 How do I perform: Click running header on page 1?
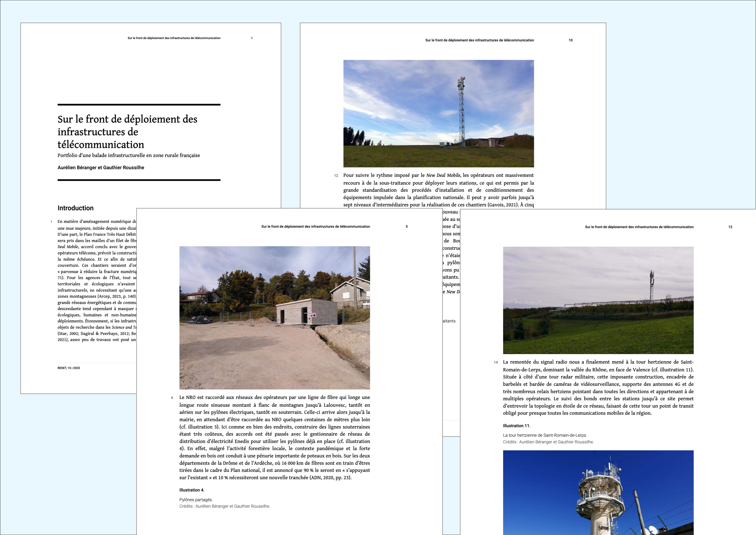[x=174, y=38]
